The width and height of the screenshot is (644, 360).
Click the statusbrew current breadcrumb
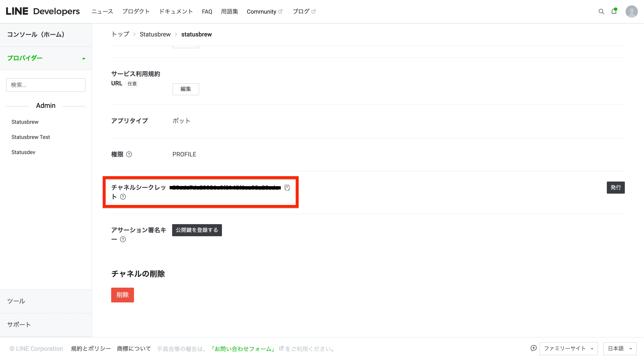click(196, 34)
